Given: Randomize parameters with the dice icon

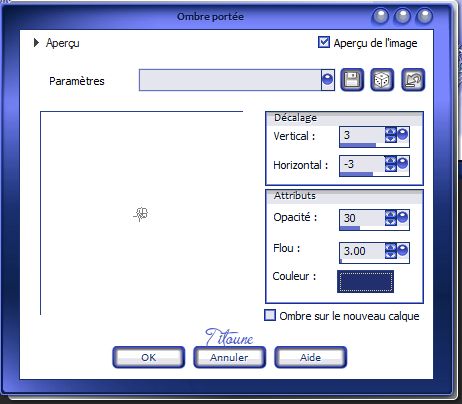Looking at the screenshot, I should (382, 80).
